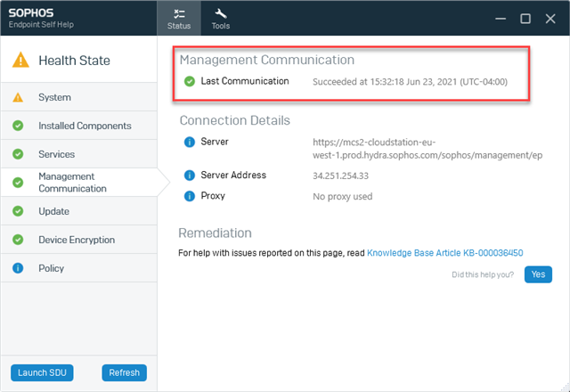This screenshot has height=392, width=570.
Task: Click the Tools wrench icon
Action: pos(221,13)
